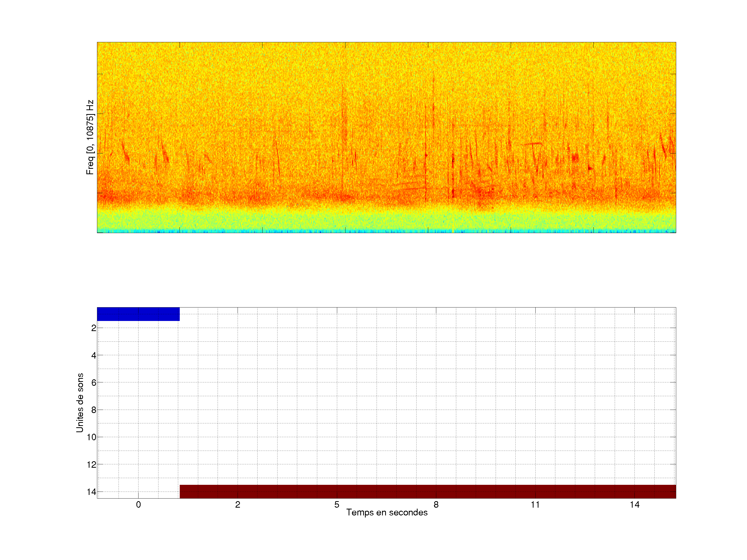Click the dark red bar at unit 14

coord(427,492)
